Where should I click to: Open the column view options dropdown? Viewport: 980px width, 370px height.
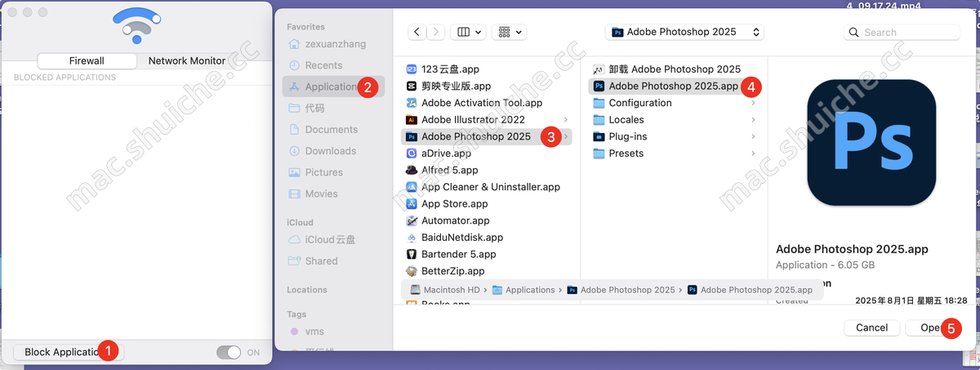tap(470, 32)
